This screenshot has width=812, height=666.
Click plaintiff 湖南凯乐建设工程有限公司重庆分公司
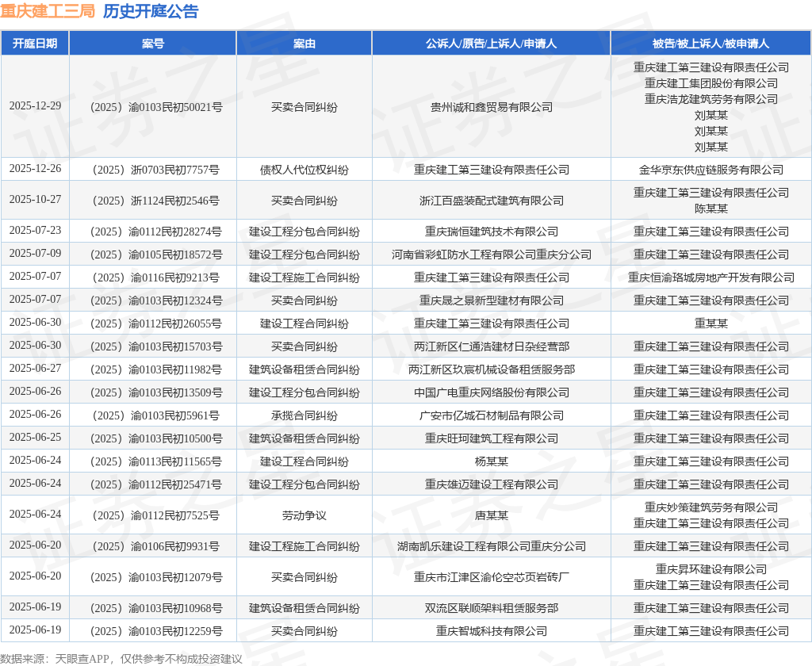(491, 546)
